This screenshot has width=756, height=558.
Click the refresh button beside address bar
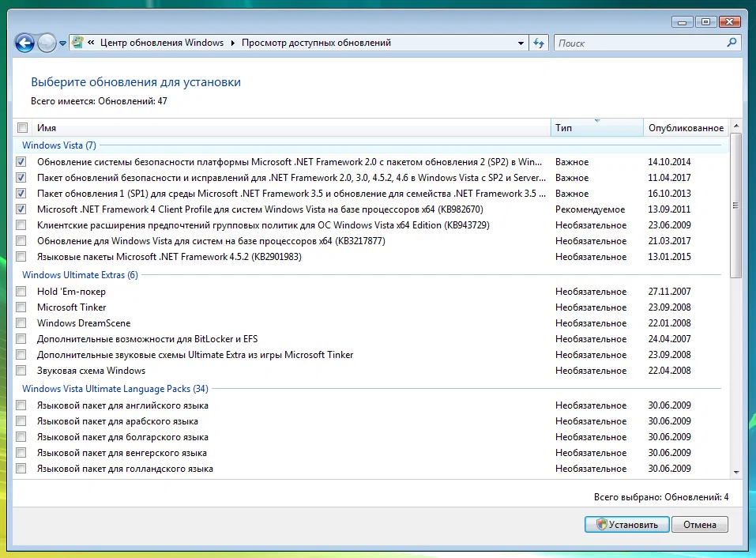coord(539,43)
